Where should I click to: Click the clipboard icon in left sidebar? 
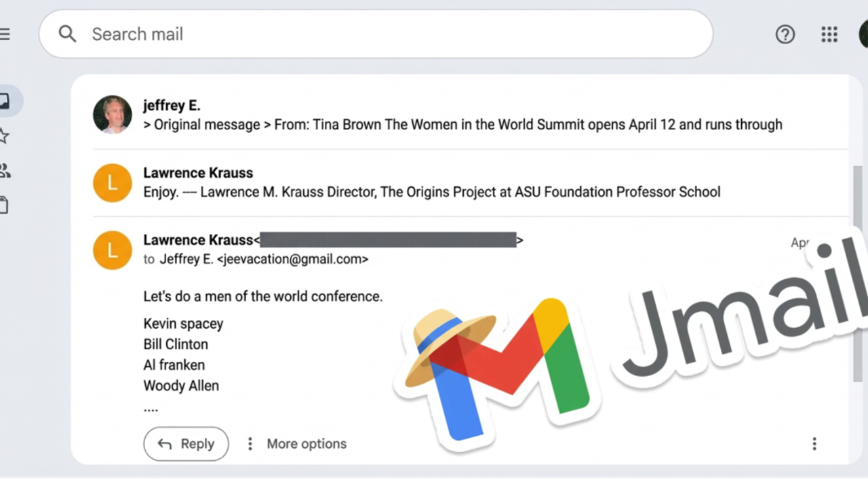[x=4, y=205]
